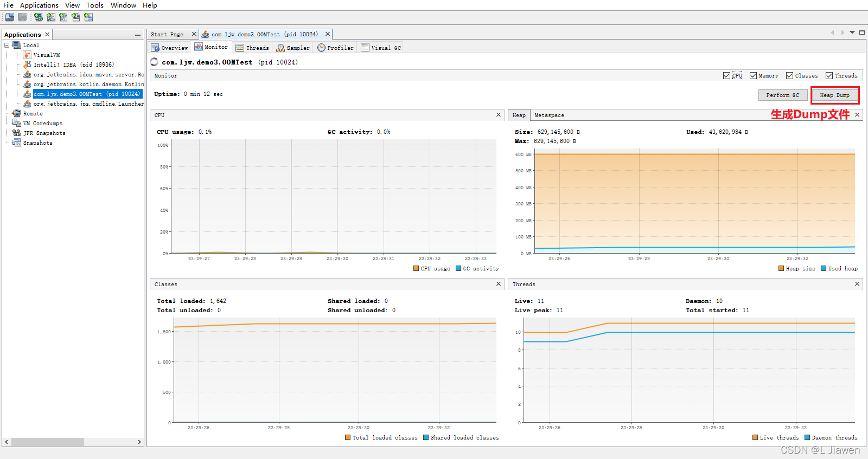The image size is (868, 459).
Task: Open the Help menu
Action: tap(150, 5)
